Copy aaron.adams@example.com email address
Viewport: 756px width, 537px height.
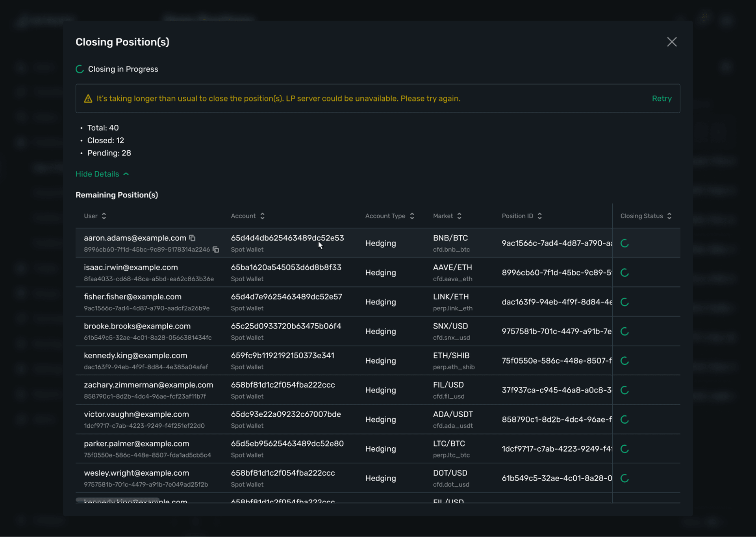[x=192, y=238]
